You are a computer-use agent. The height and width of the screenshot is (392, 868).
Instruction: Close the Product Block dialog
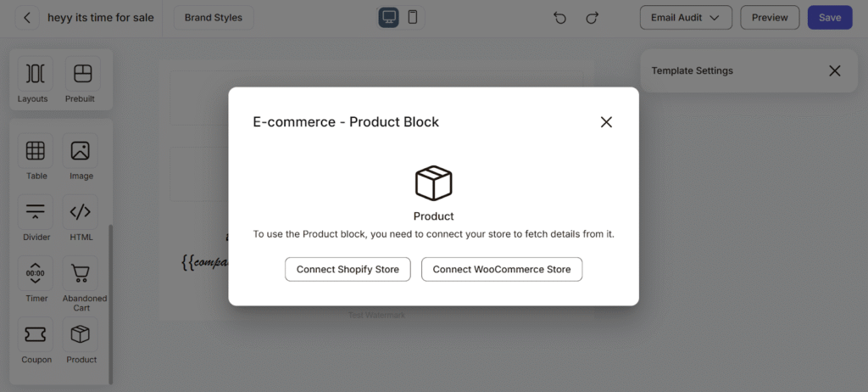click(606, 122)
